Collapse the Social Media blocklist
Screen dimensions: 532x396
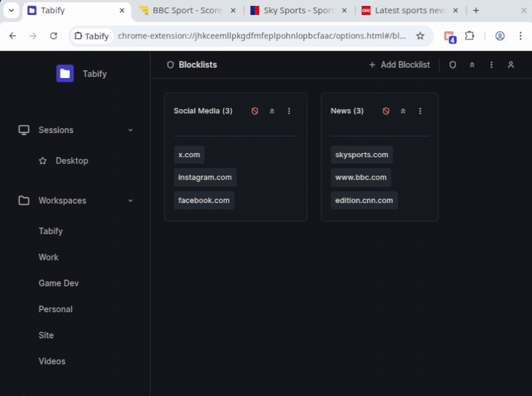pos(272,111)
